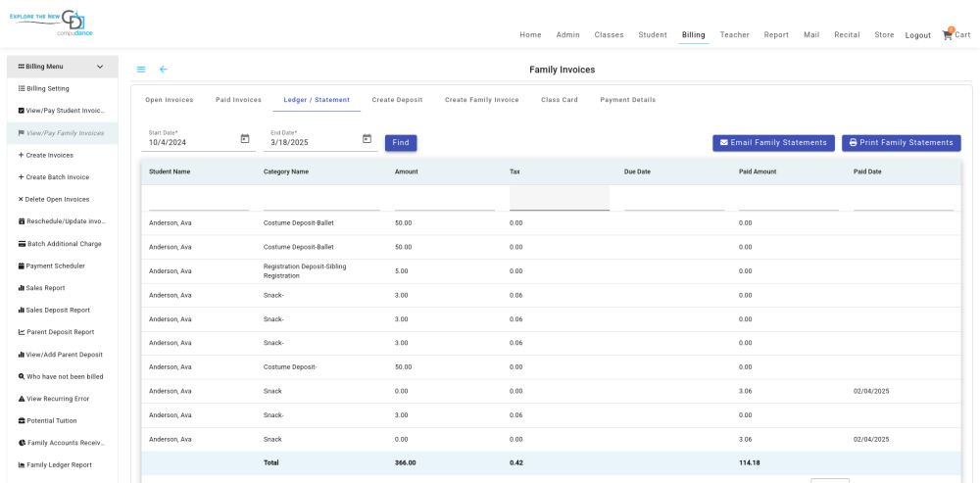Select the Ledger / Statement tab

point(317,100)
